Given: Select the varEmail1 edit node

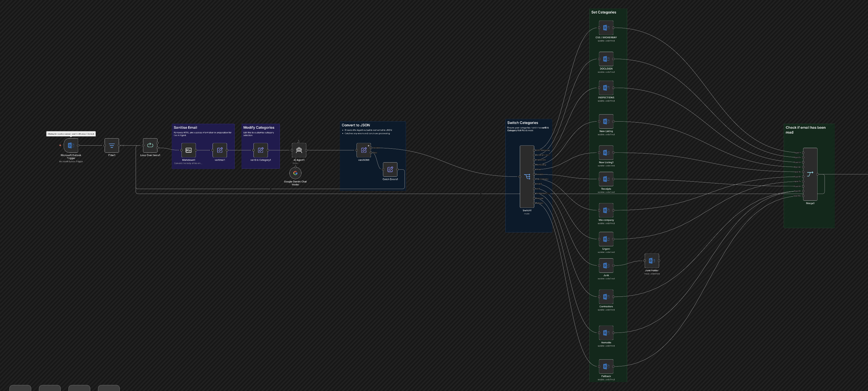Looking at the screenshot, I should tap(220, 150).
